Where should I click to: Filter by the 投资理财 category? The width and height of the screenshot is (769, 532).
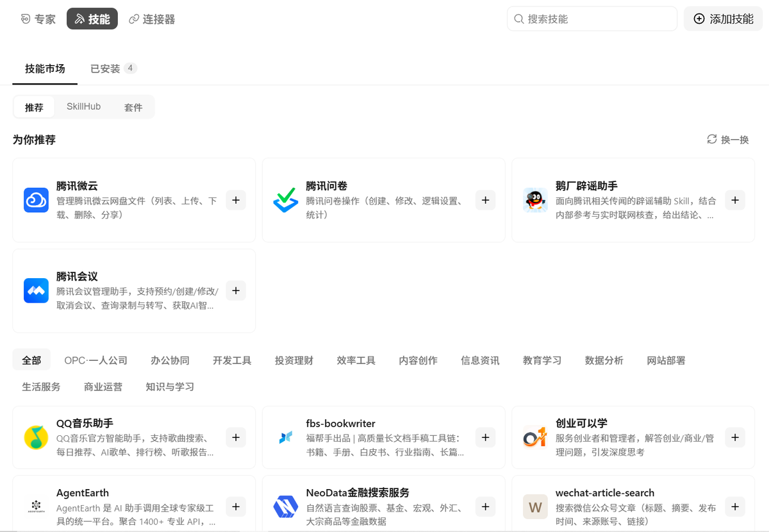tap(294, 360)
